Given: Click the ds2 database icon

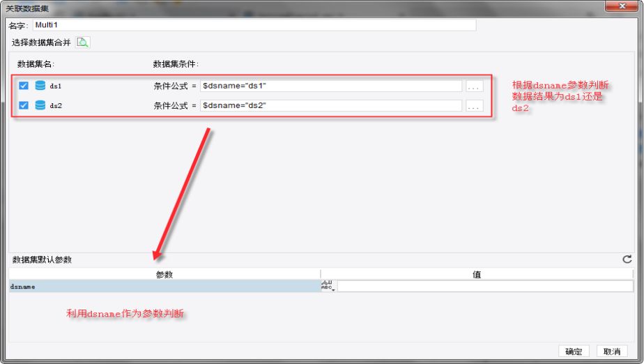Looking at the screenshot, I should (x=40, y=105).
